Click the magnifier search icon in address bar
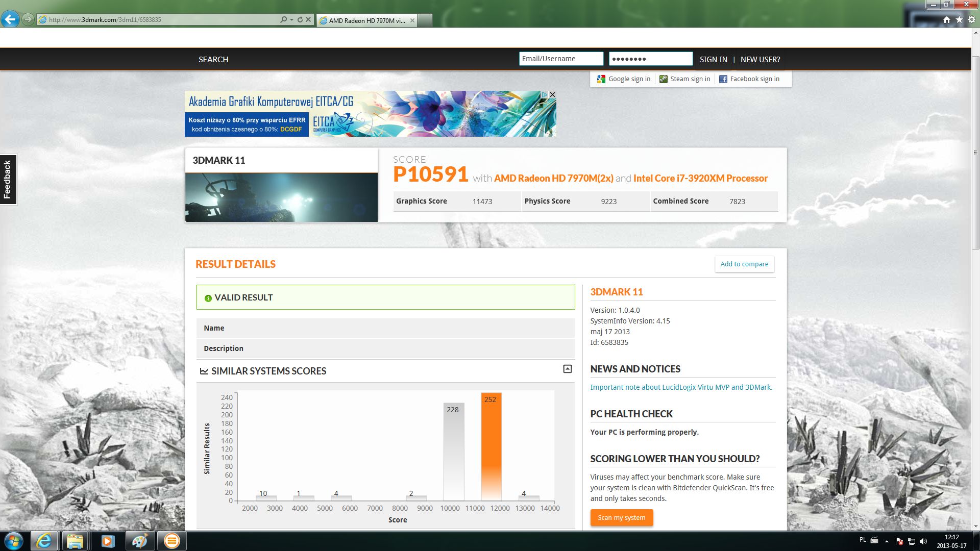This screenshot has height=551, width=980. pyautogui.click(x=283, y=19)
